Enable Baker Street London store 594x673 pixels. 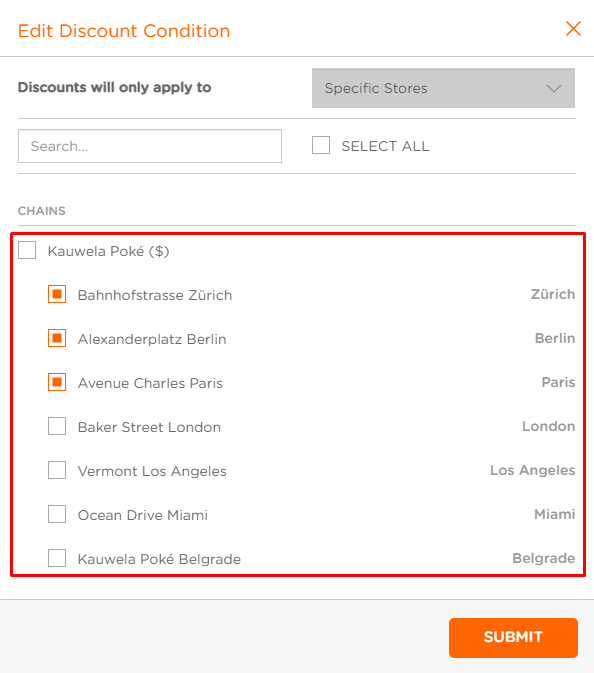tap(57, 426)
